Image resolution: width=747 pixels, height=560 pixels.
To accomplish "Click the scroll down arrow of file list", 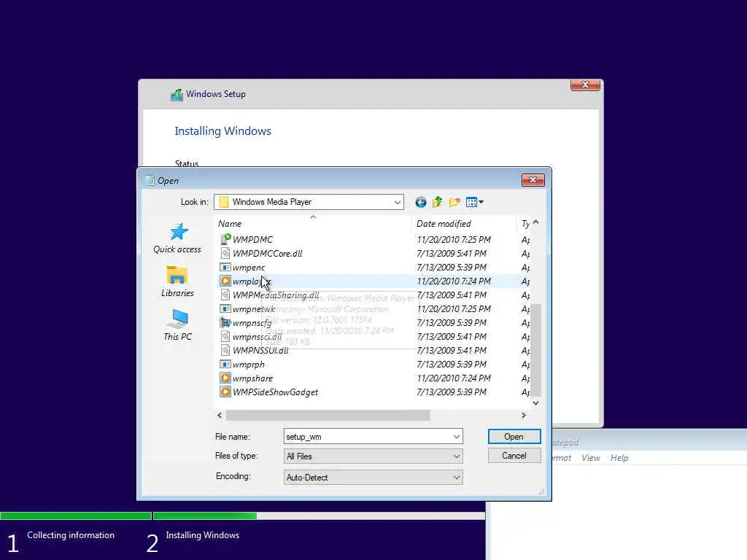I will click(536, 402).
